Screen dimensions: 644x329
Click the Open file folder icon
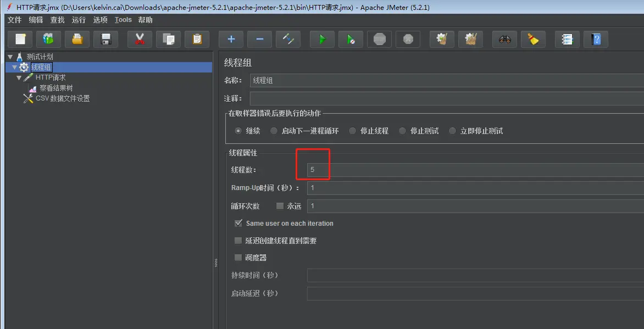pyautogui.click(x=77, y=39)
